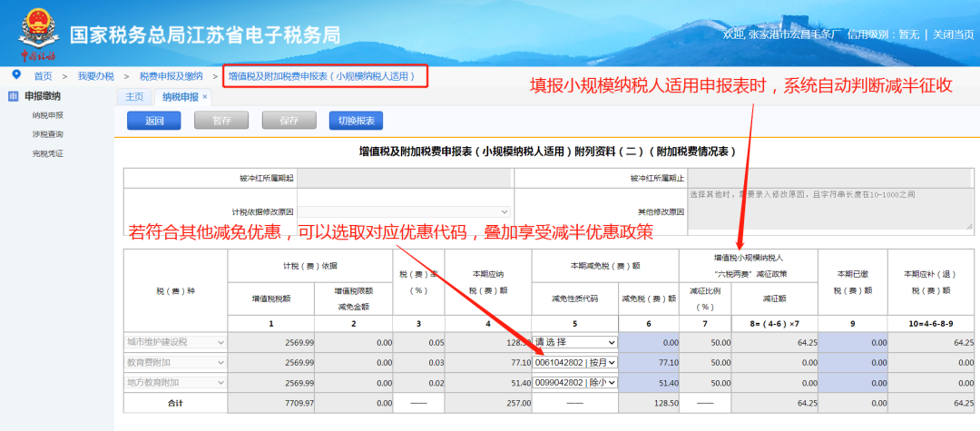The height and width of the screenshot is (431, 980).
Task: Click the 减征比例 column header
Action: [706, 299]
